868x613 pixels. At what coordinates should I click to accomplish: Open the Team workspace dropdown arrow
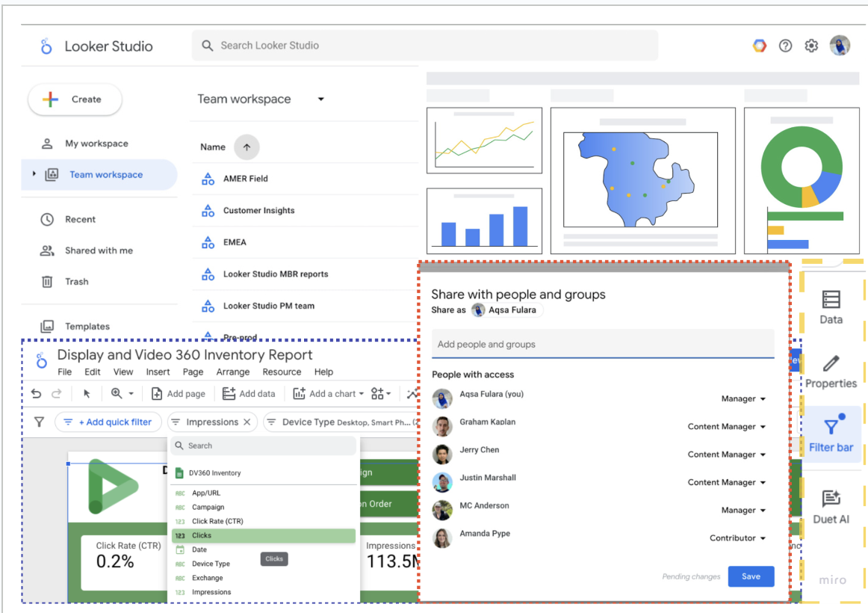[x=320, y=99]
